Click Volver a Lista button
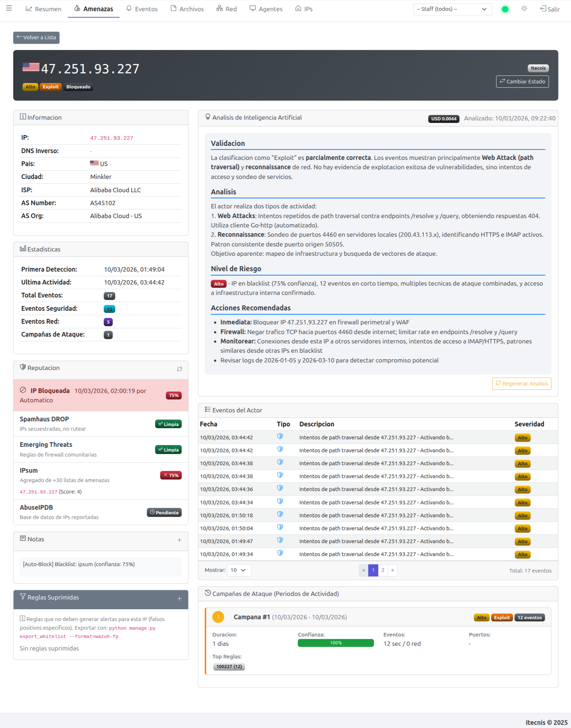Screen dimensions: 571x728 coord(36,37)
